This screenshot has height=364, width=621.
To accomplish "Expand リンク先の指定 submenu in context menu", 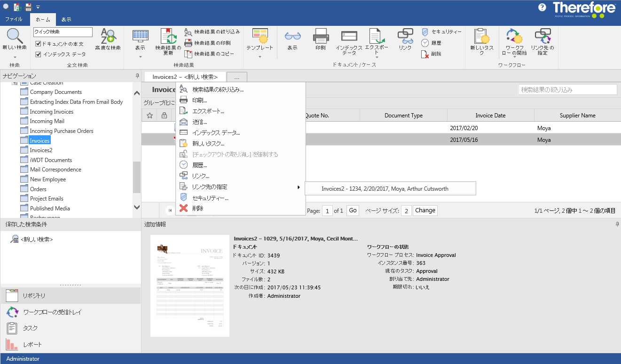I will [241, 187].
